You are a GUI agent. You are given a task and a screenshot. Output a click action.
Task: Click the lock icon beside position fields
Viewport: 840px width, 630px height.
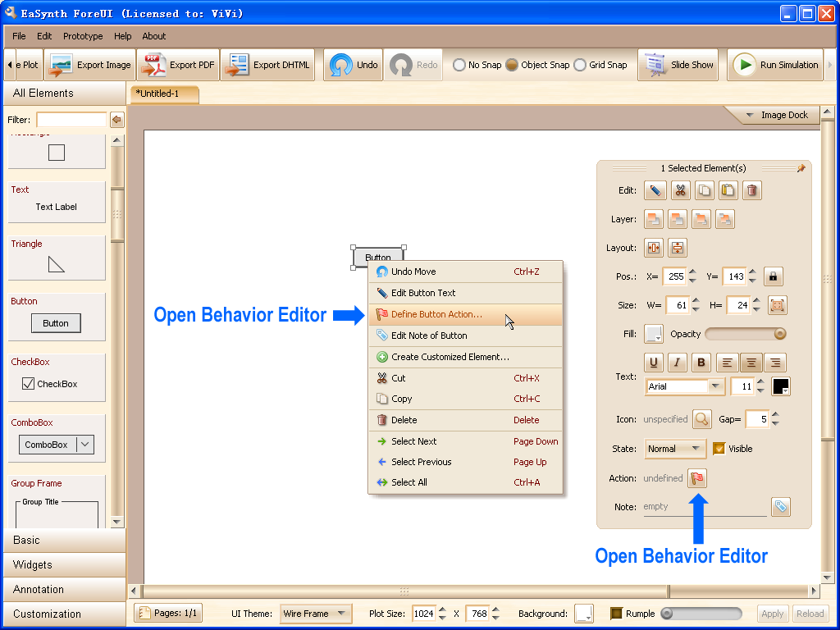coord(773,276)
